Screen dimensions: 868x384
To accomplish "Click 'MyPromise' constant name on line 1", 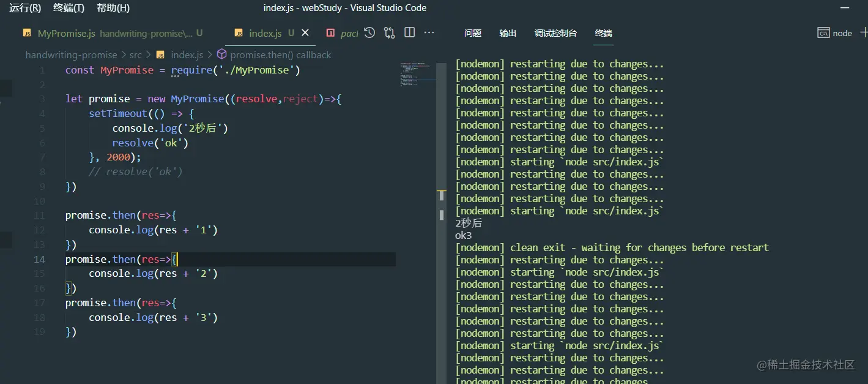I will coord(127,70).
